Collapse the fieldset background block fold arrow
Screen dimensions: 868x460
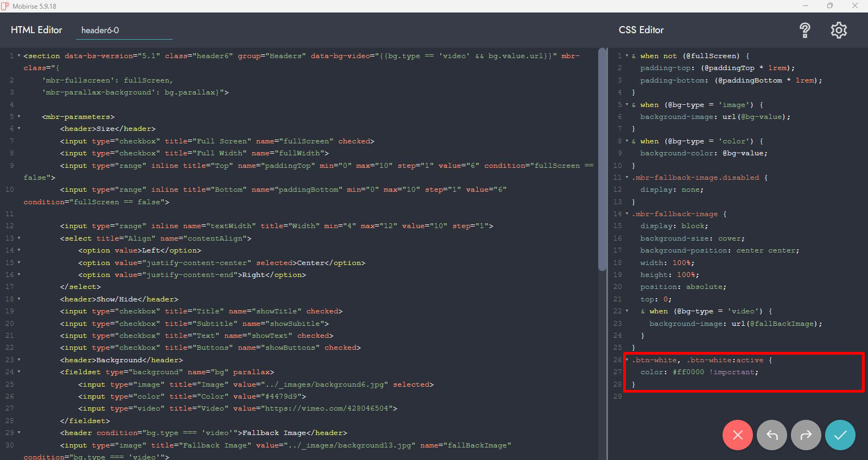19,372
